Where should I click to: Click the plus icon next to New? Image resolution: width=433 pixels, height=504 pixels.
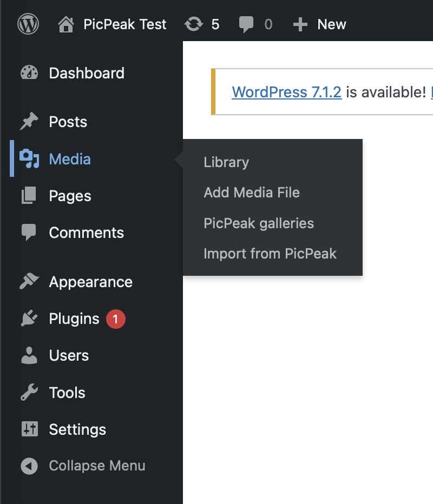pos(300,25)
